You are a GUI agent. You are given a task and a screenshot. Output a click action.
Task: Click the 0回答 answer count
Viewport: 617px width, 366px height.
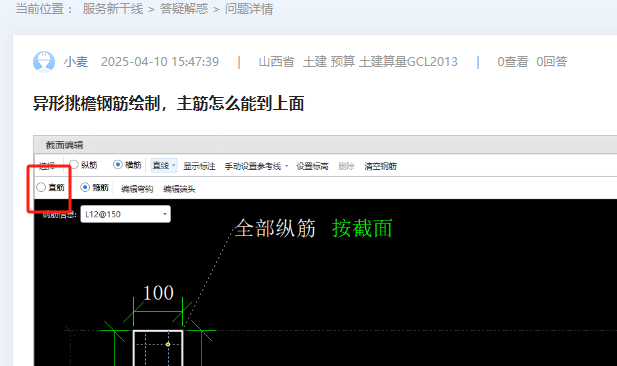552,62
